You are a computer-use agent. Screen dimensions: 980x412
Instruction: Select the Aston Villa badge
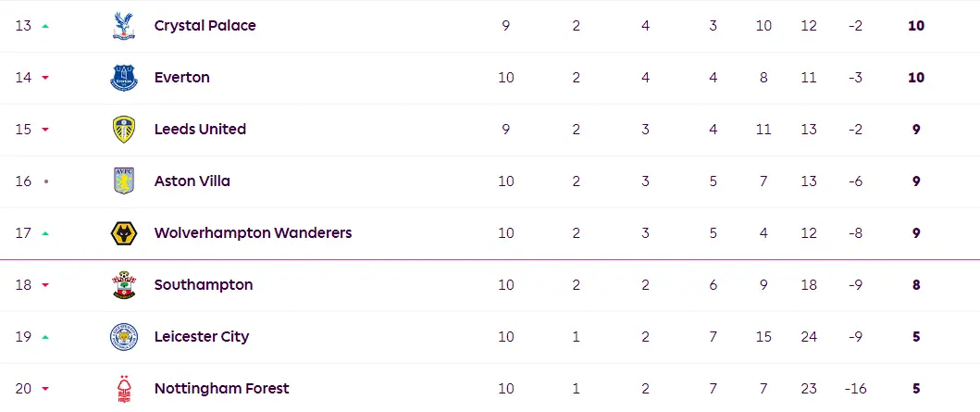pyautogui.click(x=123, y=181)
